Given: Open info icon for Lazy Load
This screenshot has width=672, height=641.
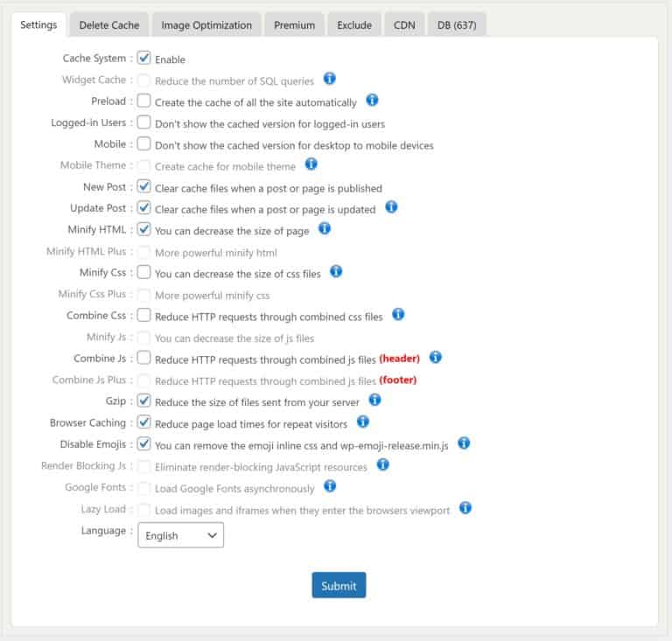Looking at the screenshot, I should [x=465, y=508].
